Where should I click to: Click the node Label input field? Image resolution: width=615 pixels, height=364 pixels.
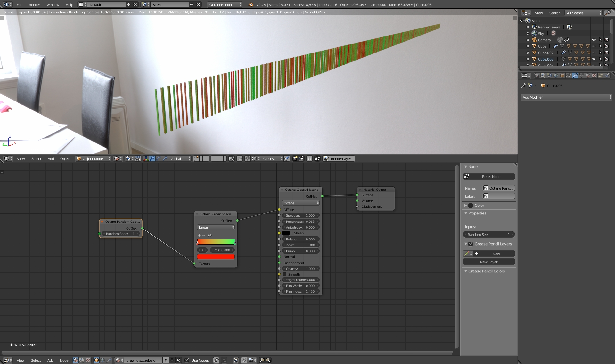click(x=498, y=196)
